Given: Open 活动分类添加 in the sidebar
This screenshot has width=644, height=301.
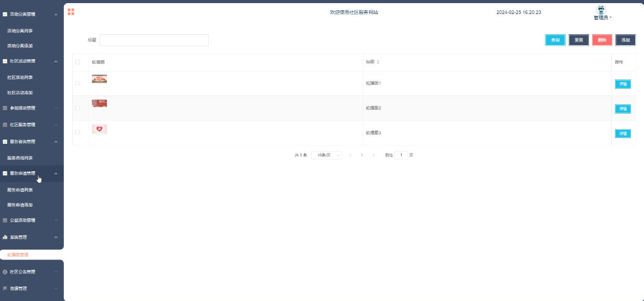Looking at the screenshot, I should pyautogui.click(x=20, y=46).
